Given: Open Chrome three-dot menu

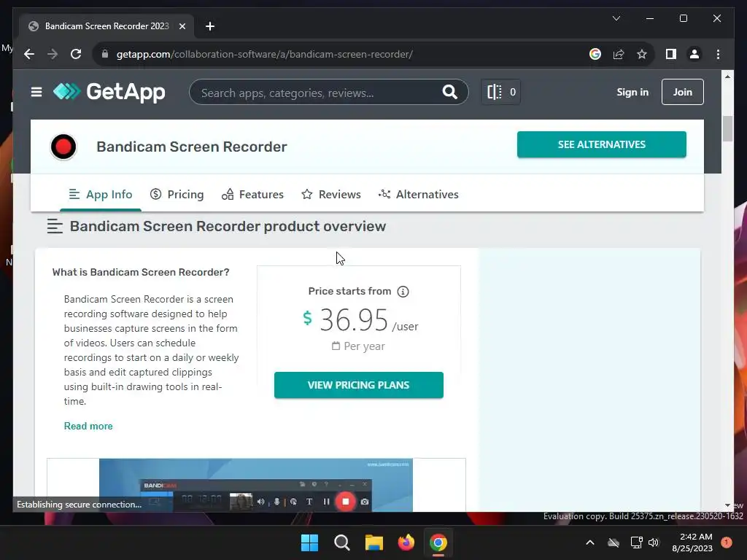Looking at the screenshot, I should click(x=718, y=54).
